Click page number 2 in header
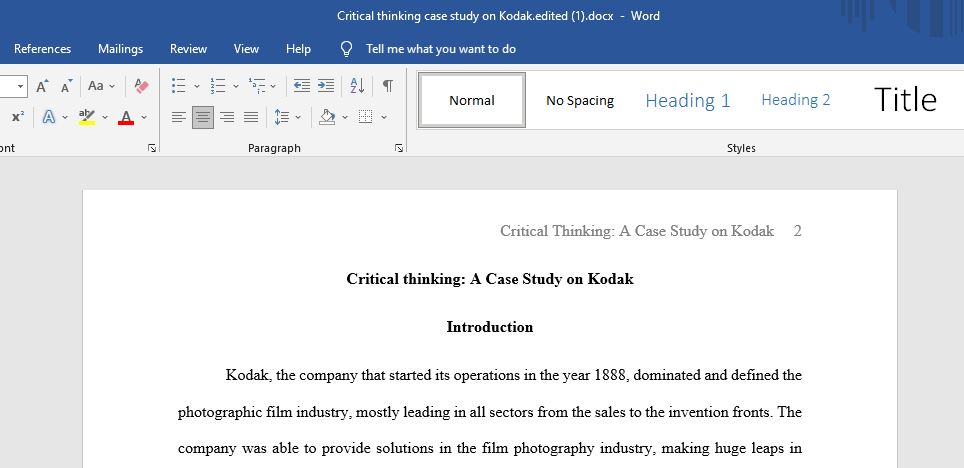Image resolution: width=964 pixels, height=468 pixels. pyautogui.click(x=797, y=231)
